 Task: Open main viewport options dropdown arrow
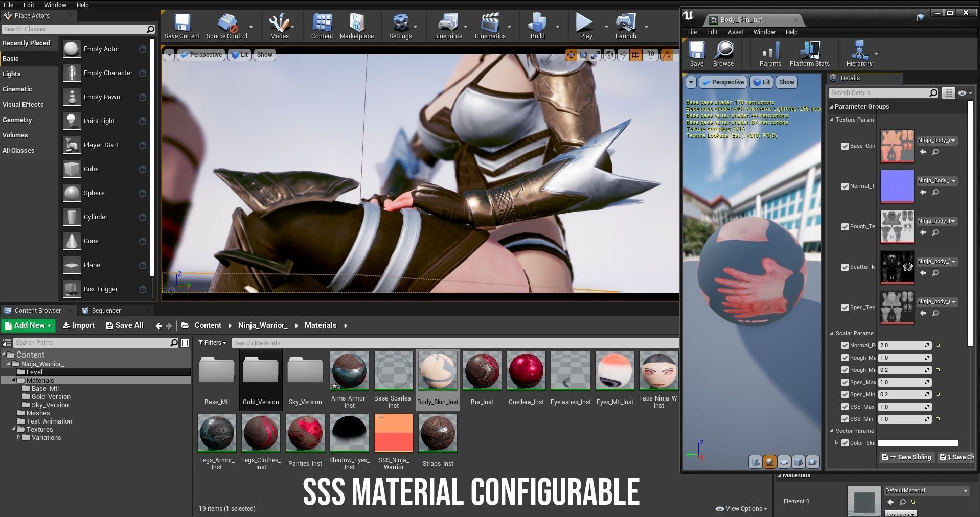[x=169, y=55]
